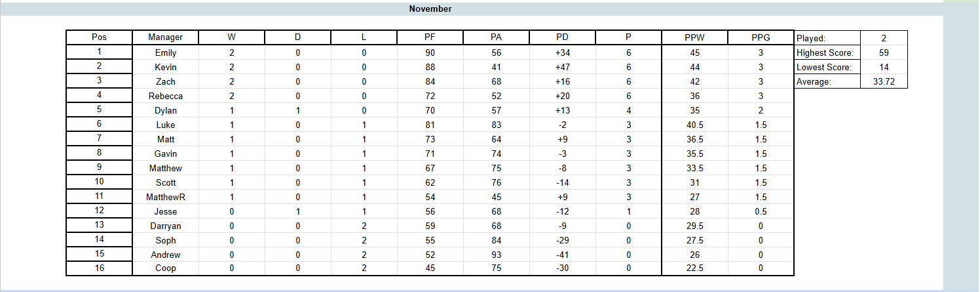Select Andrew's PA value of 93
Viewport: 980px width, 292px height.
click(x=496, y=255)
